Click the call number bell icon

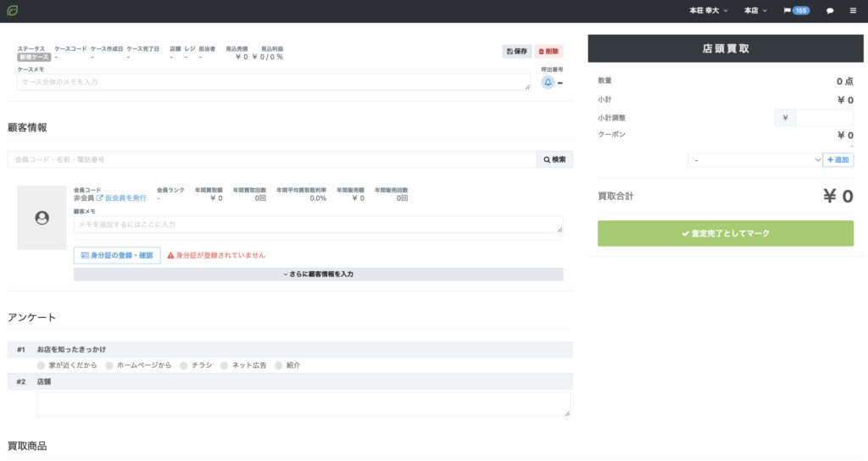click(x=548, y=82)
